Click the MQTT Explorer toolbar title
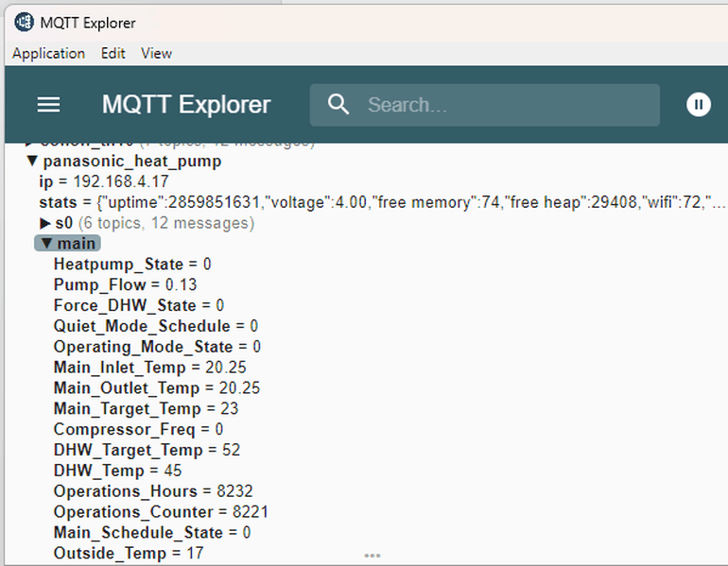This screenshot has width=728, height=566. pos(186,104)
